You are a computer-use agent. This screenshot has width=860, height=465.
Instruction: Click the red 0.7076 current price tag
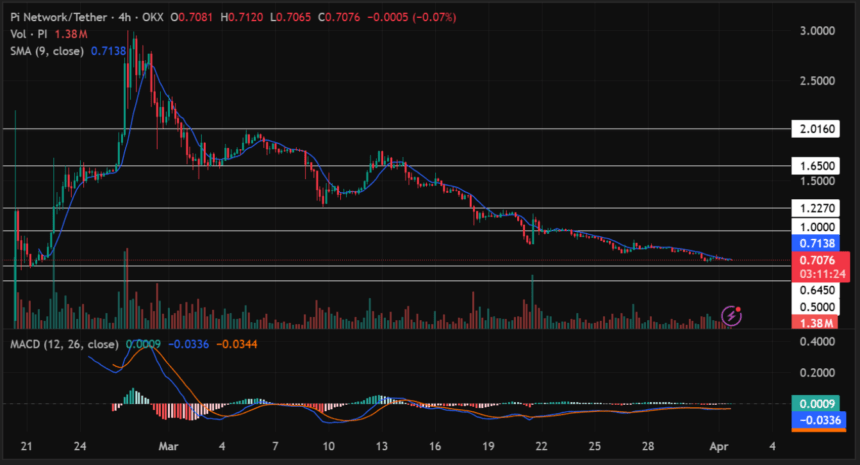(x=817, y=260)
